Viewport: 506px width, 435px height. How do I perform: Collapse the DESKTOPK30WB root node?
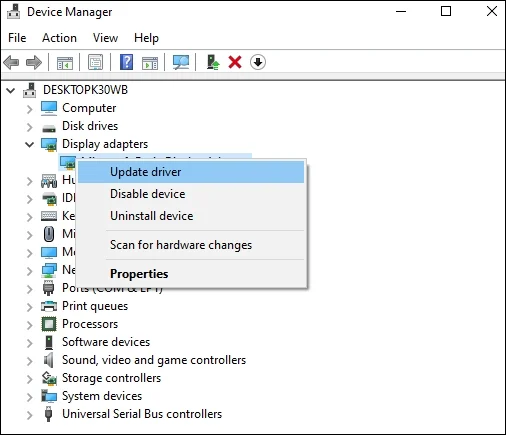(x=11, y=90)
